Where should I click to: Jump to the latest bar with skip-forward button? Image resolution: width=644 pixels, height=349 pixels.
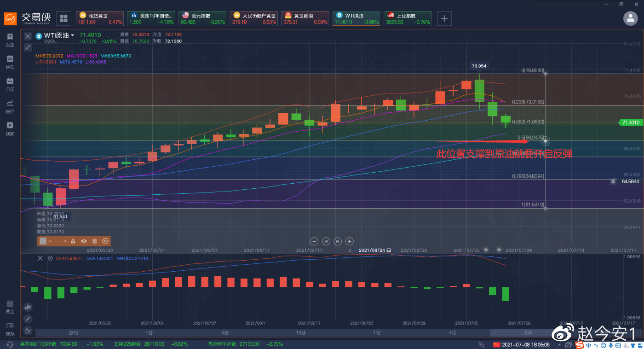click(338, 241)
